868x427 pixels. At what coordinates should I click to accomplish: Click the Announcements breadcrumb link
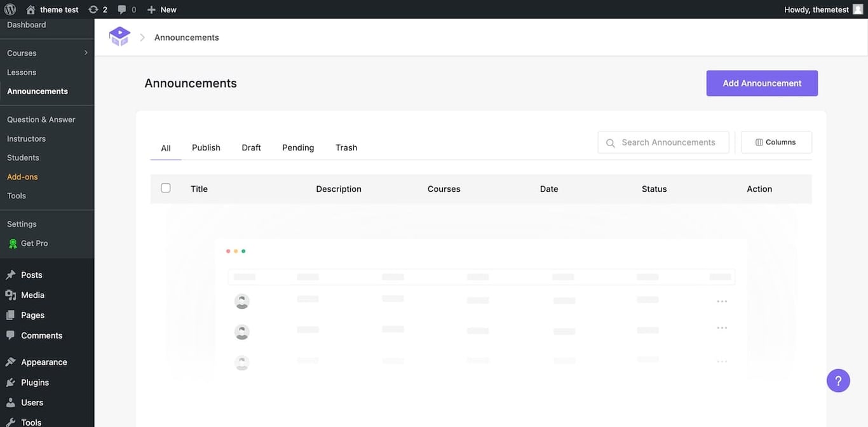pos(187,37)
